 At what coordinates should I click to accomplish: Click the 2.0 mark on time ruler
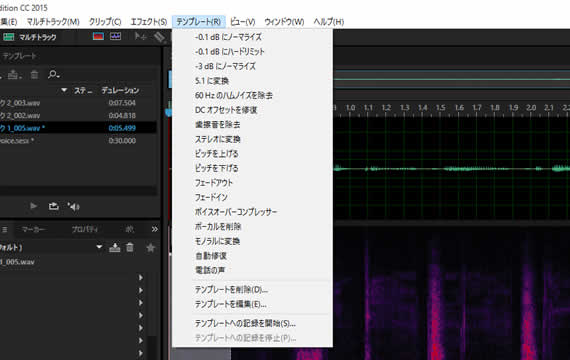point(531,108)
